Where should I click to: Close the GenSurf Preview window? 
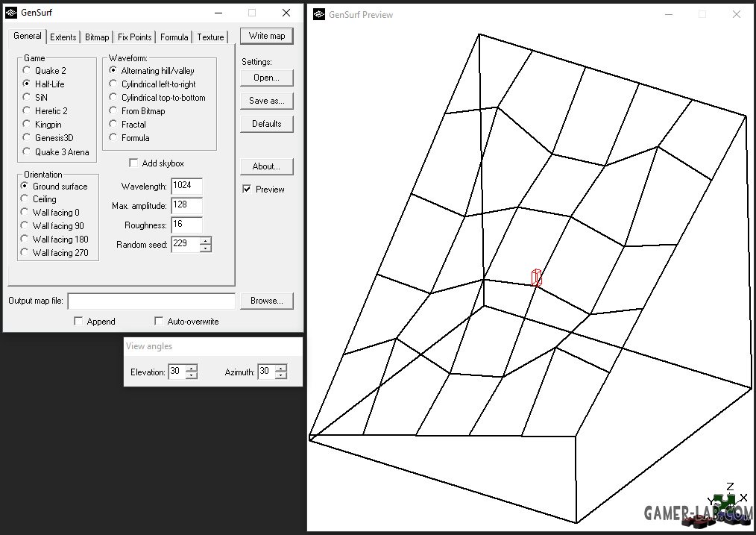[736, 14]
